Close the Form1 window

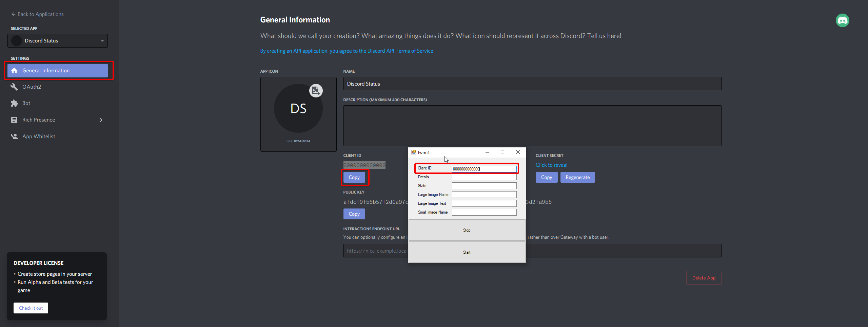518,152
